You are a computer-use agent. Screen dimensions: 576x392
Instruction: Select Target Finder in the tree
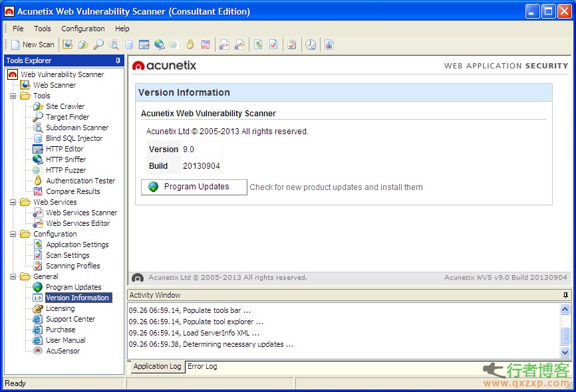(x=68, y=117)
